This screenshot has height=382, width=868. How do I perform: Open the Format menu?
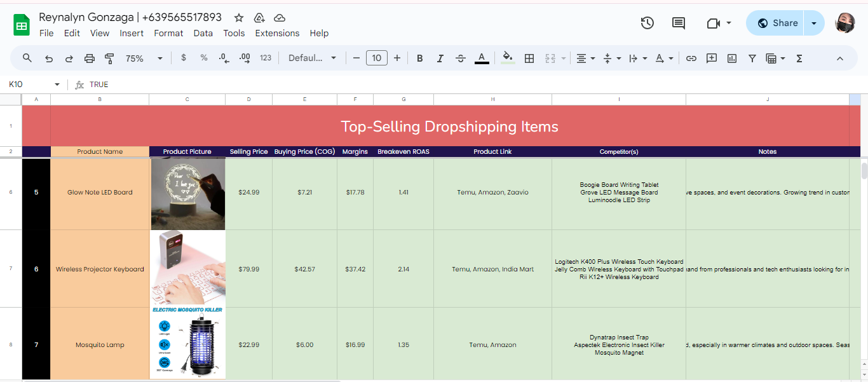pos(168,33)
